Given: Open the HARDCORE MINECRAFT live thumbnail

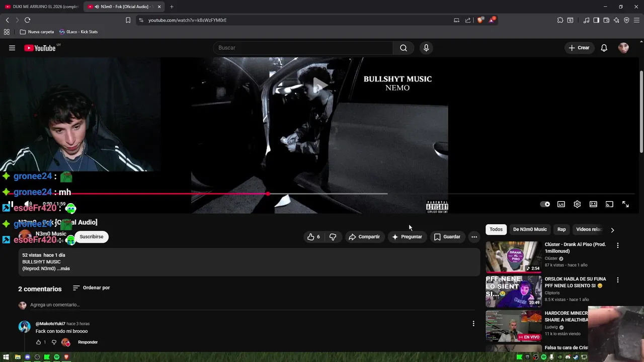Looking at the screenshot, I should [x=513, y=325].
